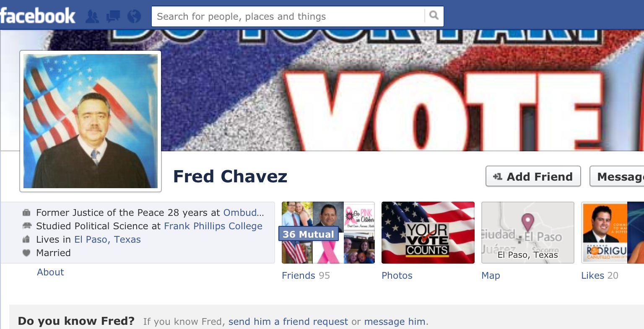Image resolution: width=644 pixels, height=329 pixels.
Task: Open the messages icon in header
Action: click(113, 17)
